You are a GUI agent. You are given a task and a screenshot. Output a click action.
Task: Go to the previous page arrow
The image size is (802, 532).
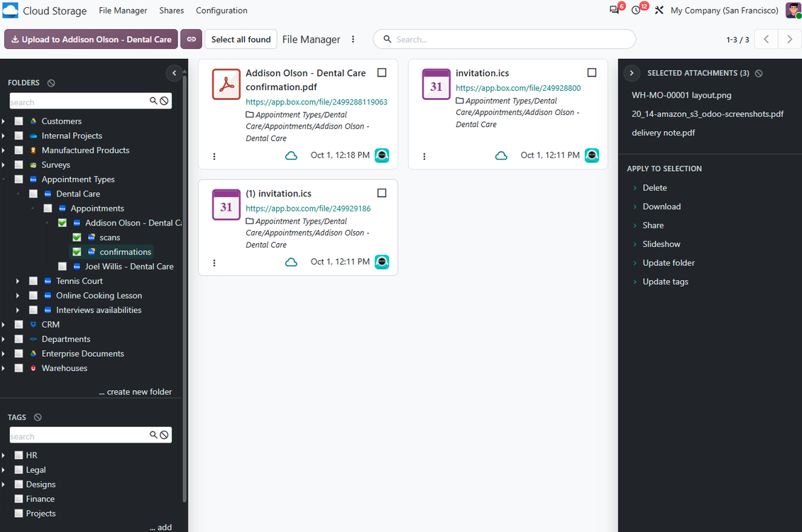coord(767,39)
